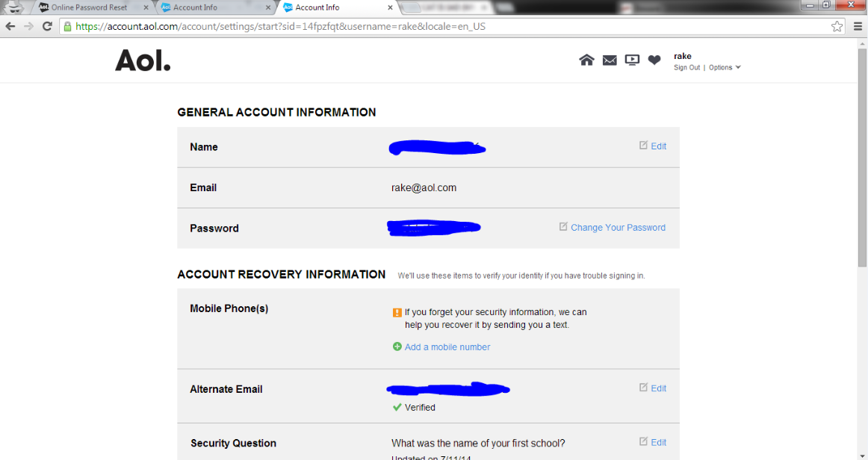868x460 pixels.
Task: Edit the Name field link
Action: pyautogui.click(x=658, y=146)
